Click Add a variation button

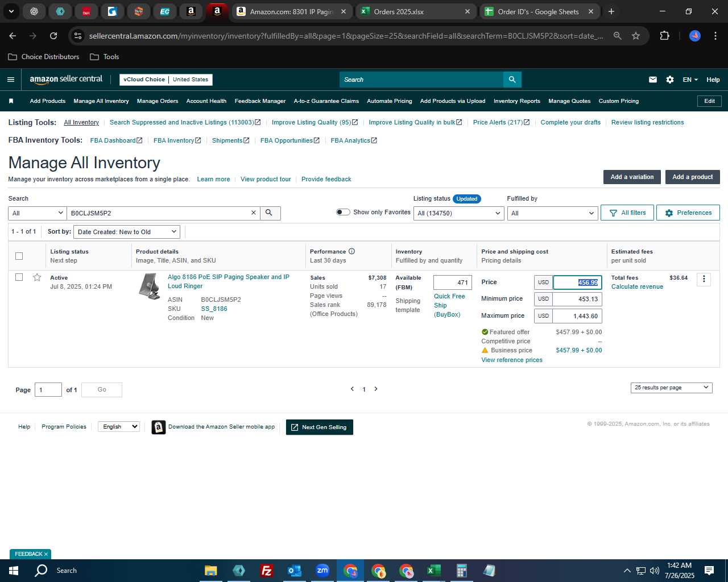click(632, 177)
